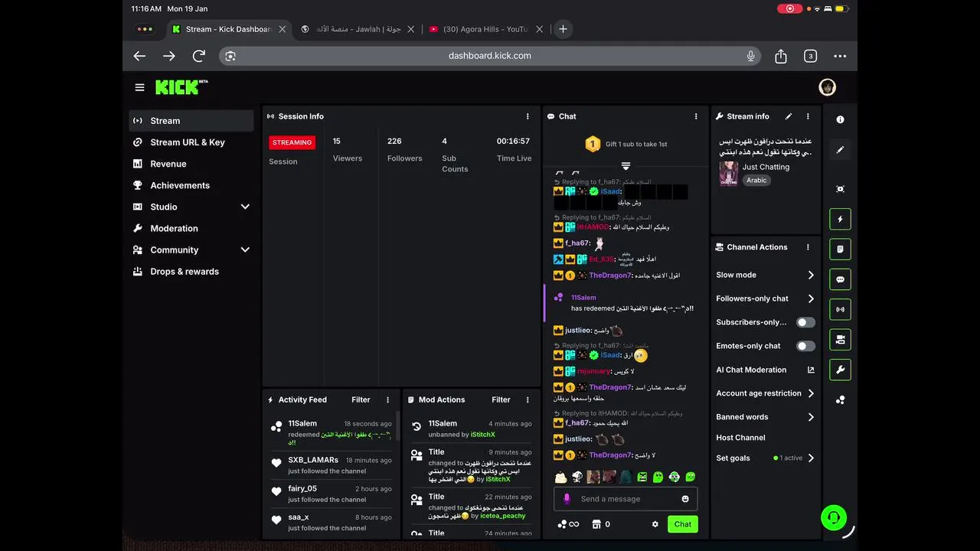Click Host Channel action
The image size is (980, 551).
pyautogui.click(x=740, y=438)
